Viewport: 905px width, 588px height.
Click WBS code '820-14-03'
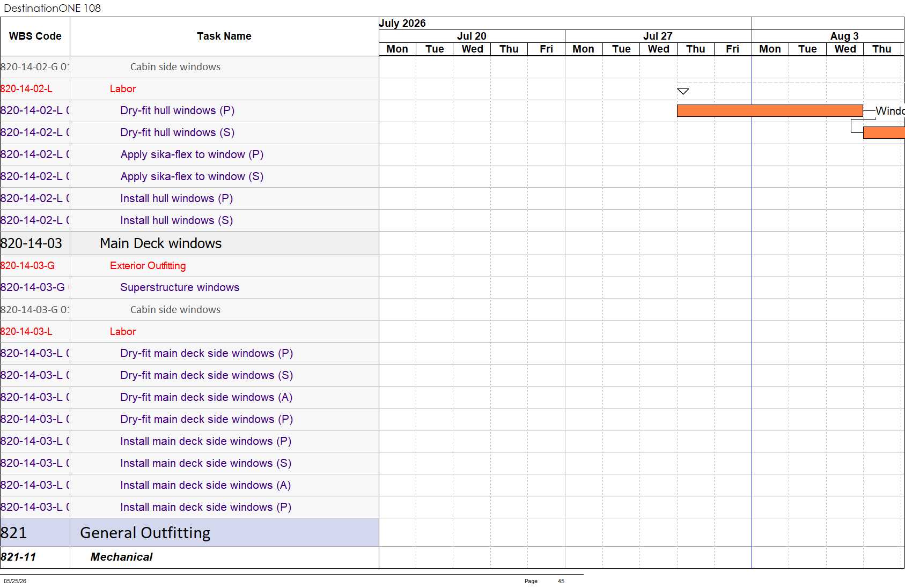click(31, 243)
